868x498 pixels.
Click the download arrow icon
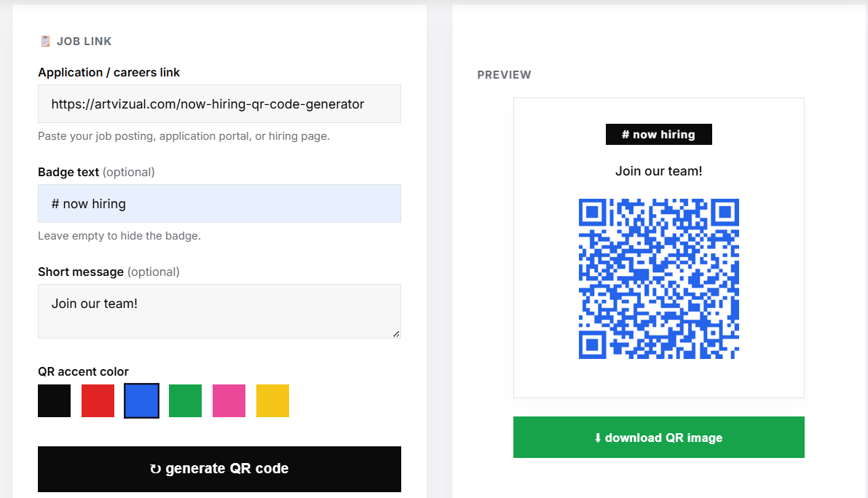pyautogui.click(x=598, y=438)
